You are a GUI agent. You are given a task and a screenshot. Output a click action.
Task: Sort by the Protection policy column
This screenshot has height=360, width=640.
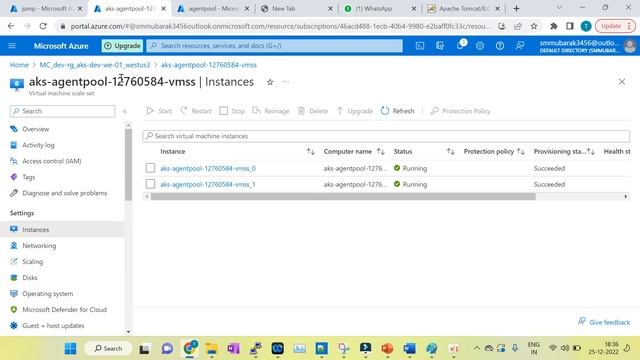point(521,151)
